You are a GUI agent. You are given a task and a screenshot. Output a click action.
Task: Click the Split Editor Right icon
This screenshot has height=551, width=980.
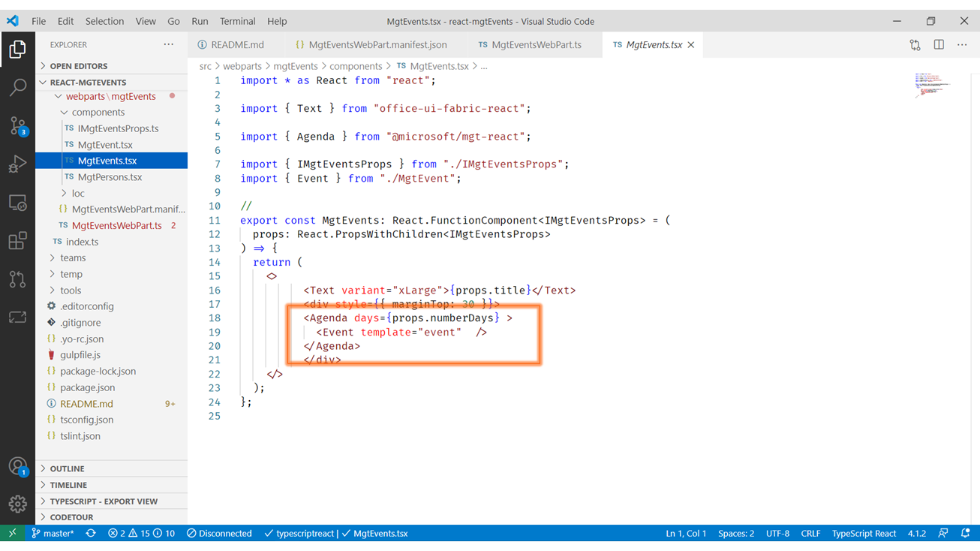(939, 45)
